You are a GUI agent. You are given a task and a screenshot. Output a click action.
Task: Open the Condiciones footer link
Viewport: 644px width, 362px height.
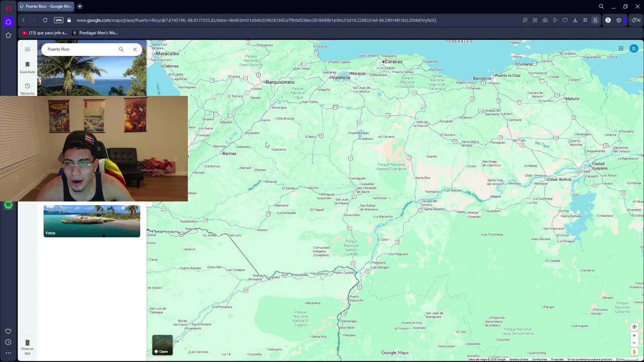(539, 359)
